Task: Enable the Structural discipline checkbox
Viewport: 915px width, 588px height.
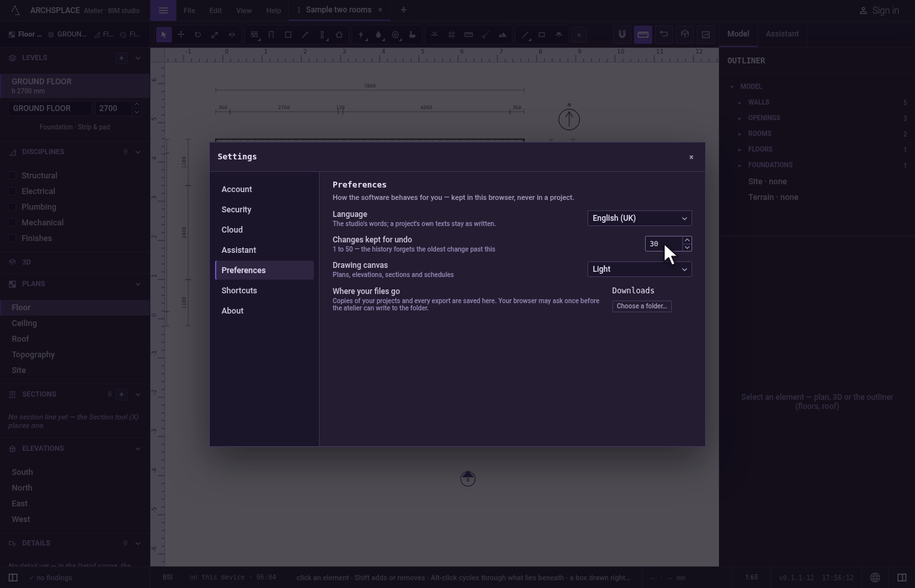Action: (x=12, y=176)
